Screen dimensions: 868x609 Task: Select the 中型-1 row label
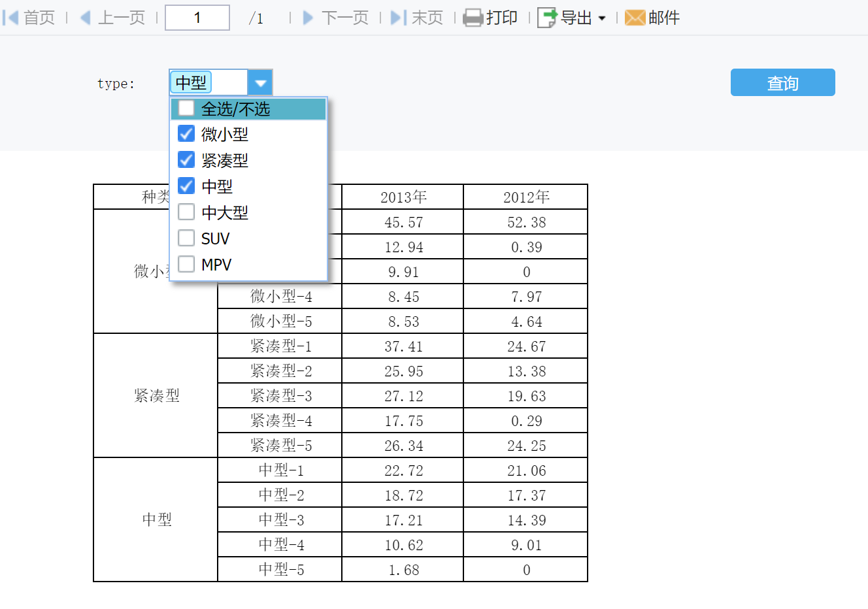280,470
